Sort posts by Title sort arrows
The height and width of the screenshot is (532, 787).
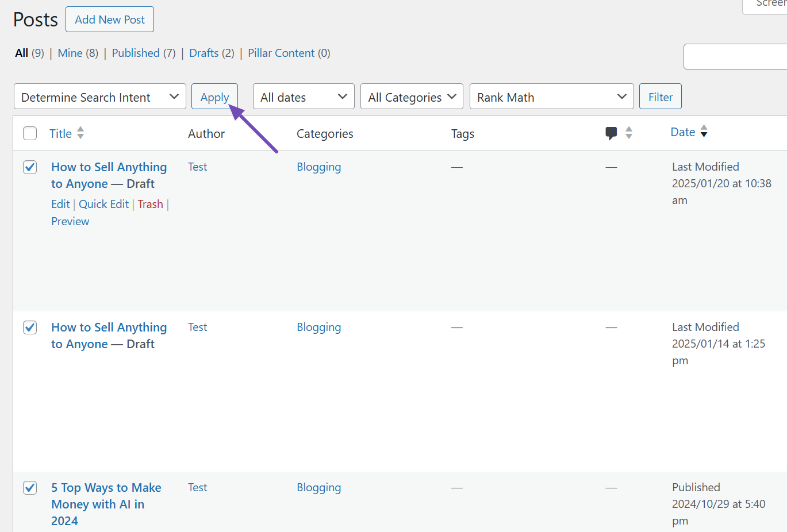(x=80, y=133)
